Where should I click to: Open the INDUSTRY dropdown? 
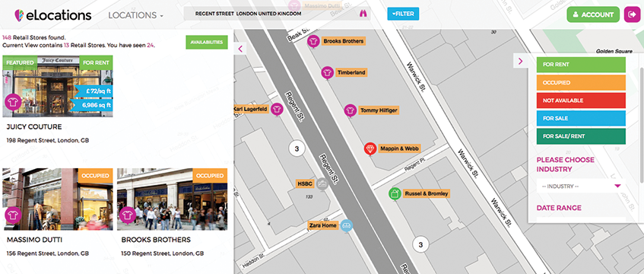[x=581, y=186]
